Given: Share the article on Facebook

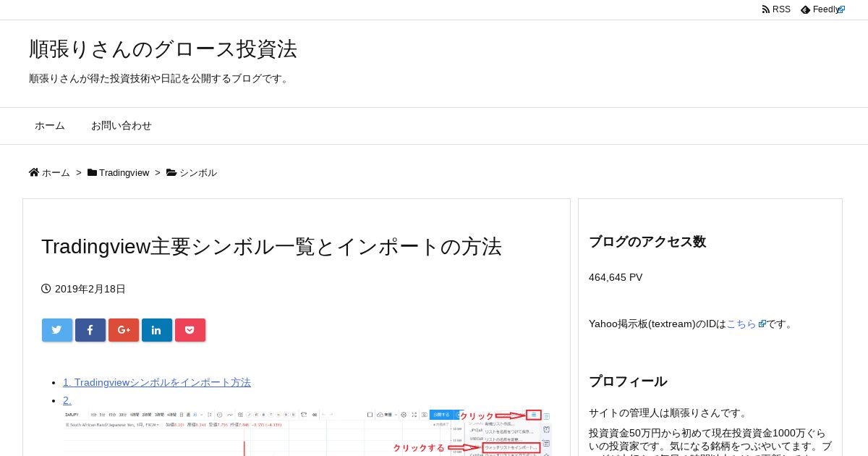Looking at the screenshot, I should coord(90,330).
